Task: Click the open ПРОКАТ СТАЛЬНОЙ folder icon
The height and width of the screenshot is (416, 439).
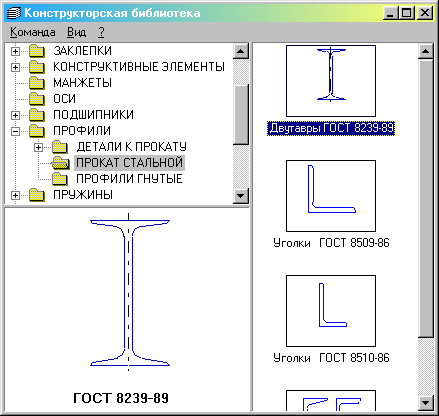Action: coord(61,163)
